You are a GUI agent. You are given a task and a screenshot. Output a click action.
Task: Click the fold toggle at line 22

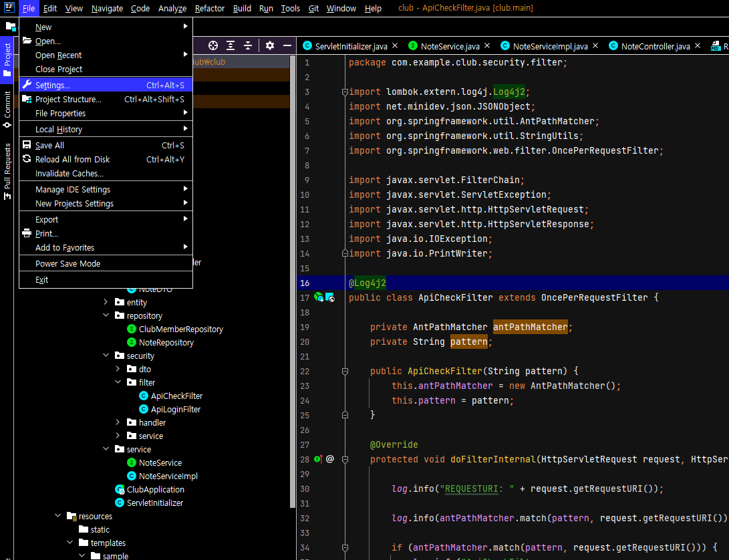point(345,371)
